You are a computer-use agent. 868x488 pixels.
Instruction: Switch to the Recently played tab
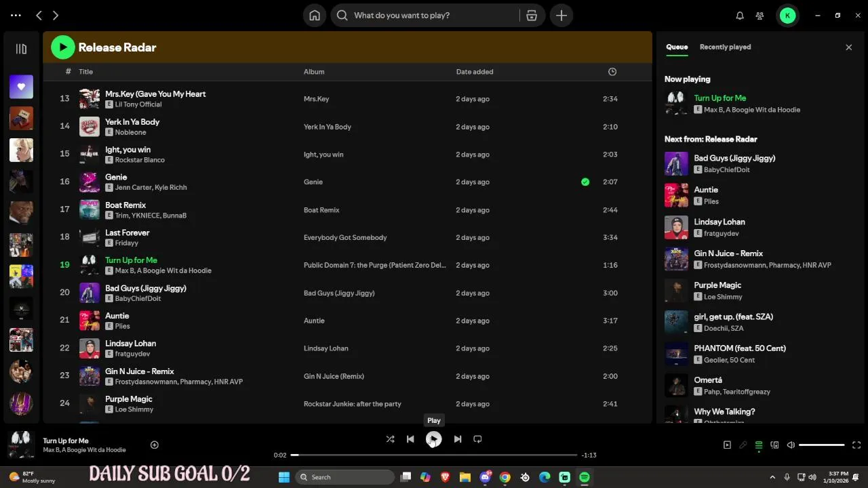point(725,47)
